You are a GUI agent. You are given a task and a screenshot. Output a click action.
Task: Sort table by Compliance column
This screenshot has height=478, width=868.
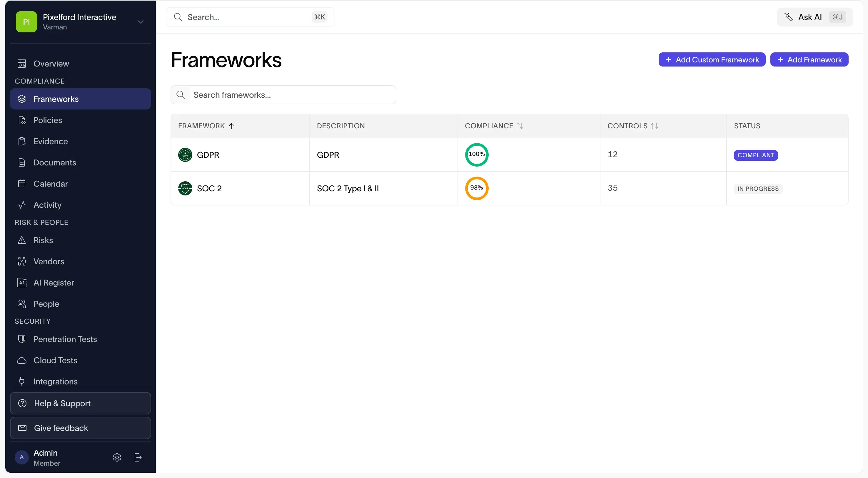(x=494, y=126)
